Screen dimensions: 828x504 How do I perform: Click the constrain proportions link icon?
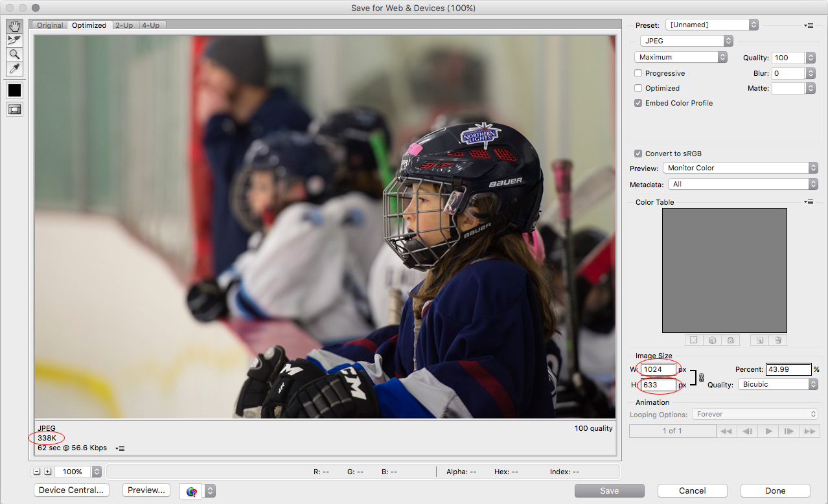(701, 378)
